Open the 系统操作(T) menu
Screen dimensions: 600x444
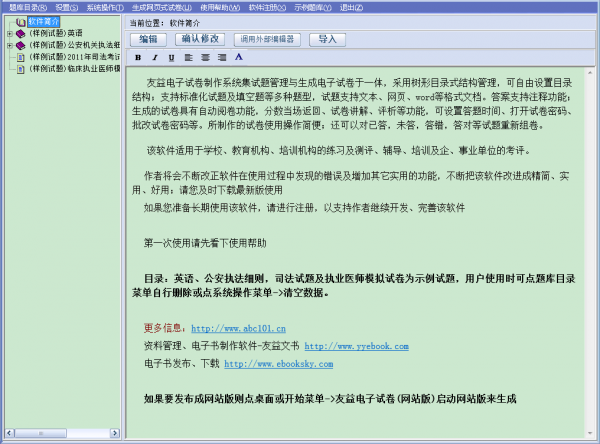(x=105, y=7)
